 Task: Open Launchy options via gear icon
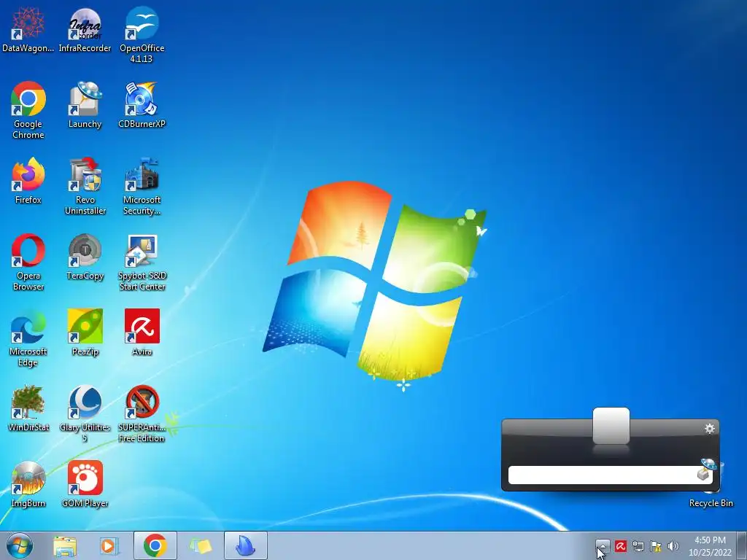click(x=709, y=429)
